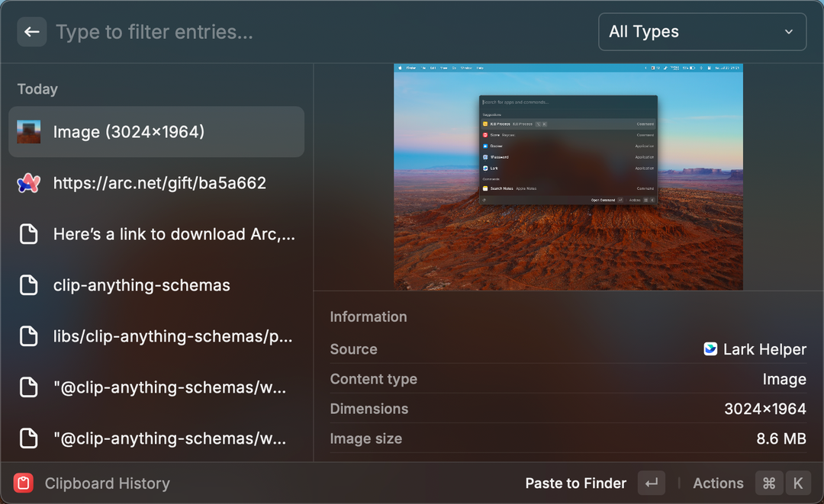Click the small thumbnail icon of the Image entry

click(x=28, y=132)
